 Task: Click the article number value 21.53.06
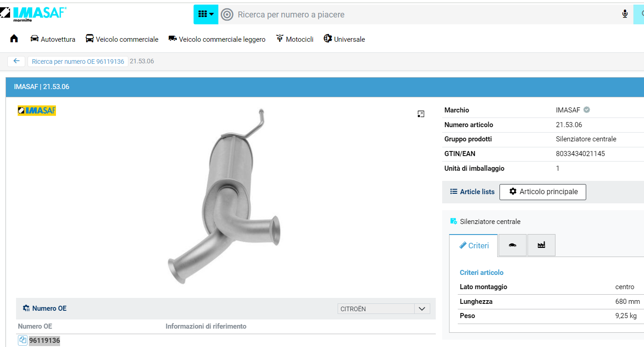click(569, 125)
